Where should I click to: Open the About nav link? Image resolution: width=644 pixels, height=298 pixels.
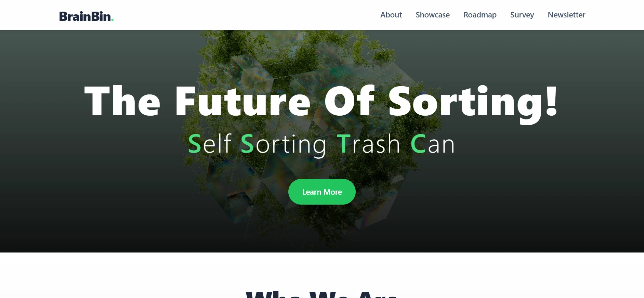pos(391,15)
